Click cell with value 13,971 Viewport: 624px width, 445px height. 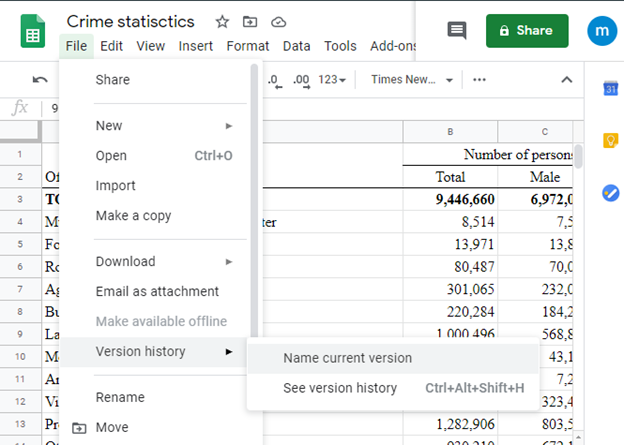pos(450,244)
